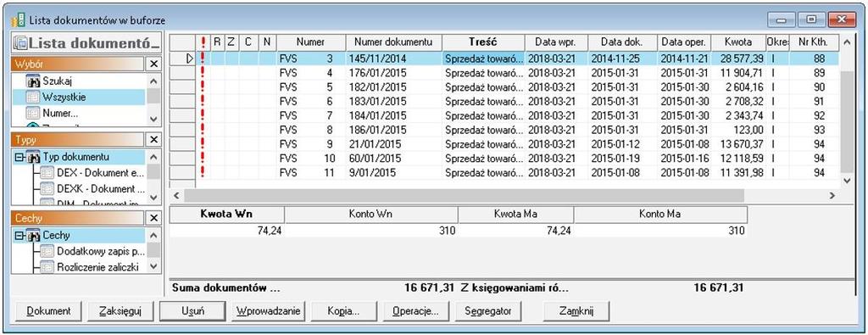Sort by the Data wpr. column header
The width and height of the screenshot is (868, 335).
556,42
